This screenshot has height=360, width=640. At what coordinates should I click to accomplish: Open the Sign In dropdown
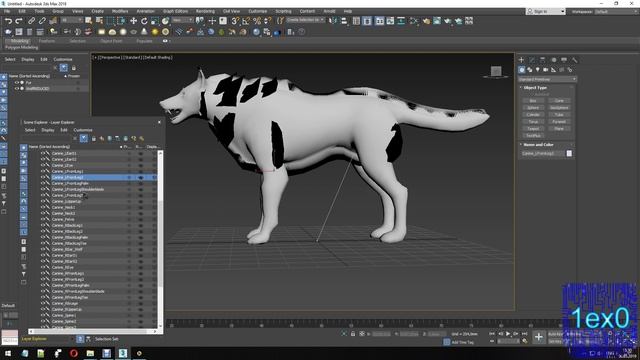[546, 11]
